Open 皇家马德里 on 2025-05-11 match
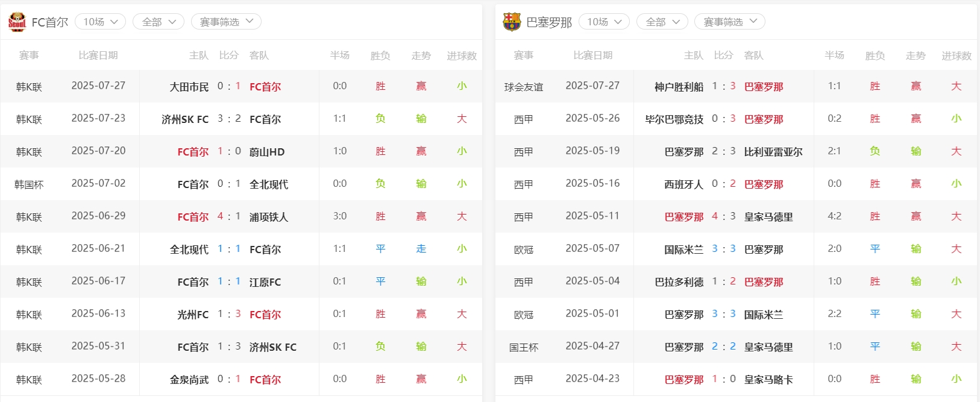980x402 pixels. [768, 217]
